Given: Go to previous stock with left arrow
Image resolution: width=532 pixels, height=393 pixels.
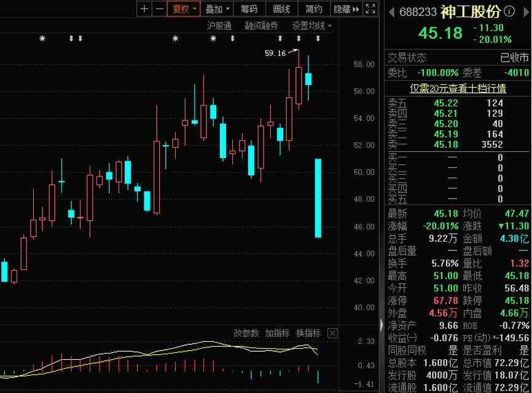Looking at the screenshot, I should (391, 12).
